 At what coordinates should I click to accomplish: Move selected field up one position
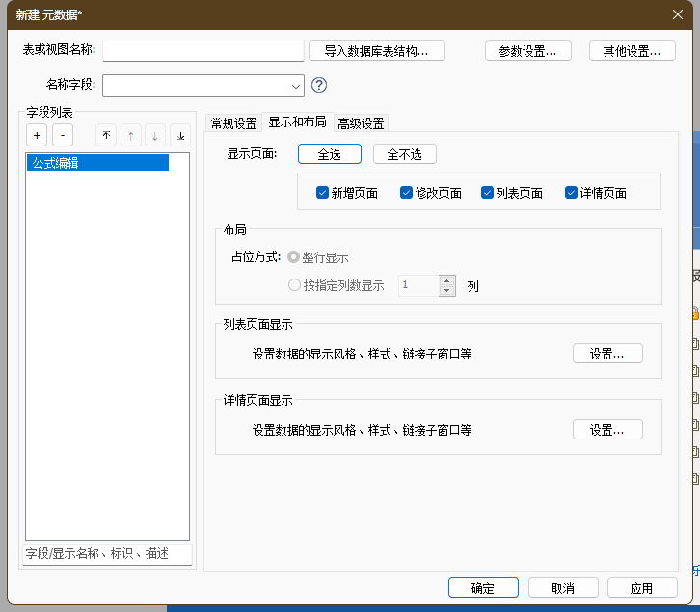130,136
